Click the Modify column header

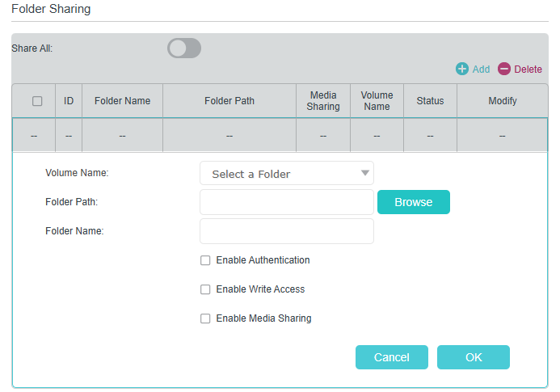pyautogui.click(x=503, y=101)
